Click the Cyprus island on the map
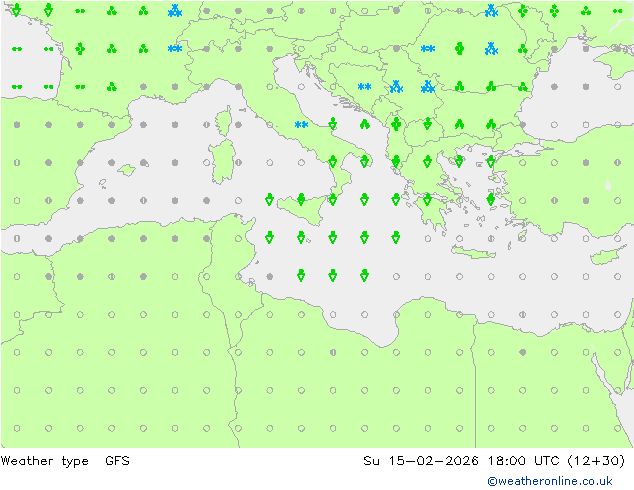 point(608,255)
